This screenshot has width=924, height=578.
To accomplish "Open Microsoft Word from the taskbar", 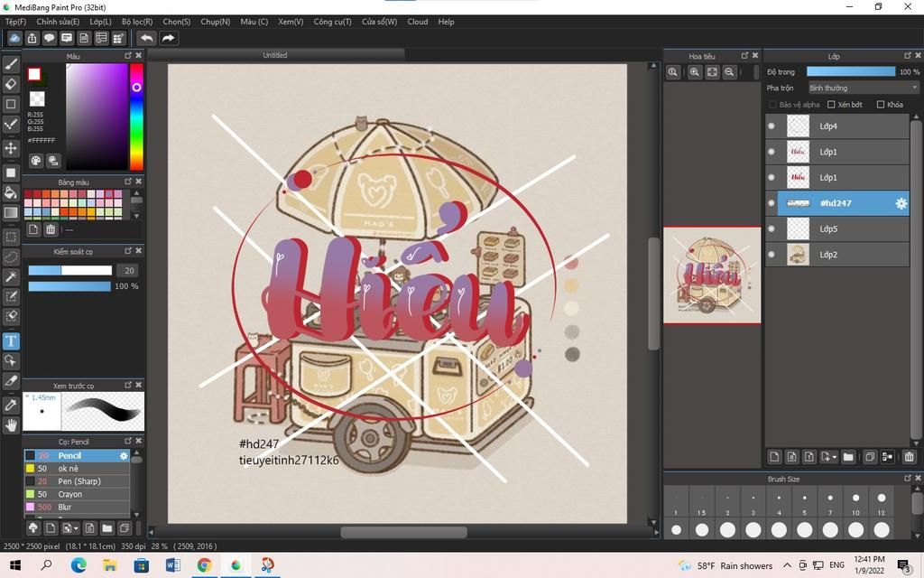I will point(172,565).
